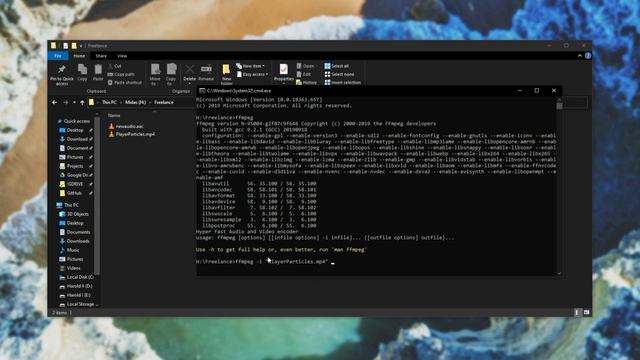
Task: Sort by the Name column header
Action: coord(114,116)
